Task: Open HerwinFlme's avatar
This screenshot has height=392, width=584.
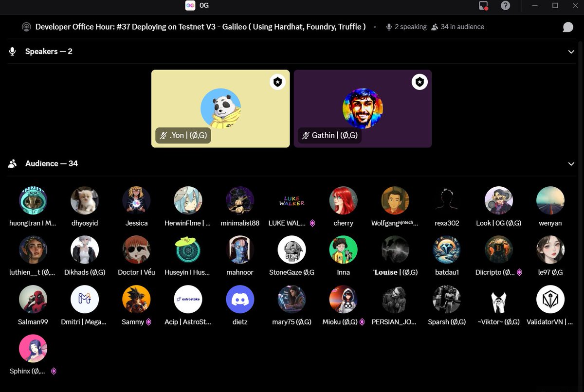Action: point(188,200)
